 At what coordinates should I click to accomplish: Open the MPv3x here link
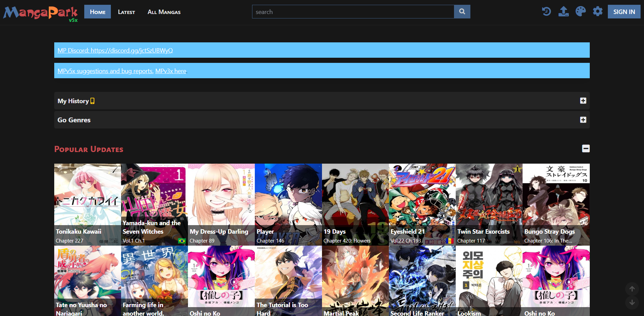(x=171, y=71)
